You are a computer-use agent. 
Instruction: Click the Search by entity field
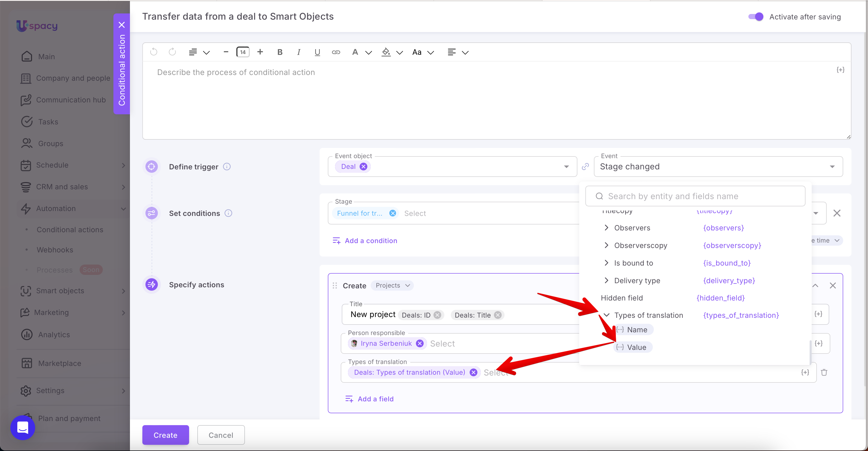click(x=695, y=196)
